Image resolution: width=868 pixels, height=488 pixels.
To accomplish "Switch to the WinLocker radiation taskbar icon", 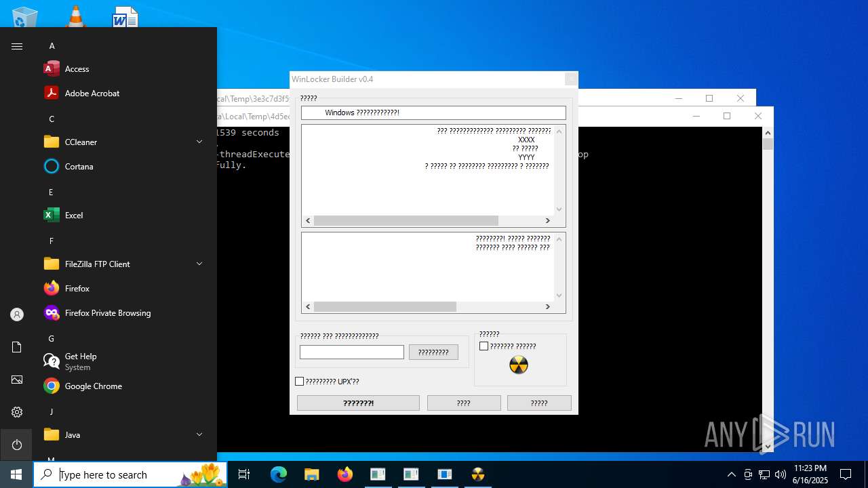I will pos(478,474).
